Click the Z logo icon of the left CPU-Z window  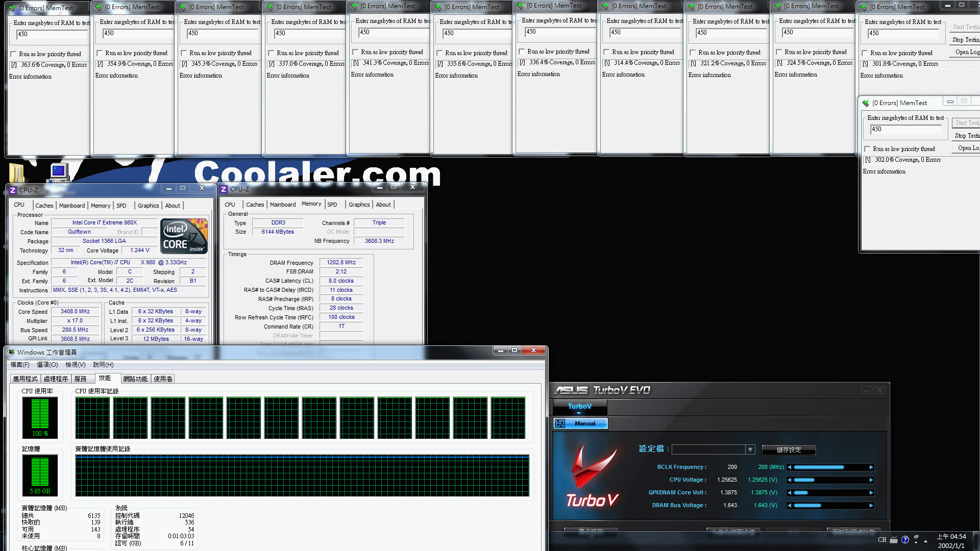click(x=13, y=190)
